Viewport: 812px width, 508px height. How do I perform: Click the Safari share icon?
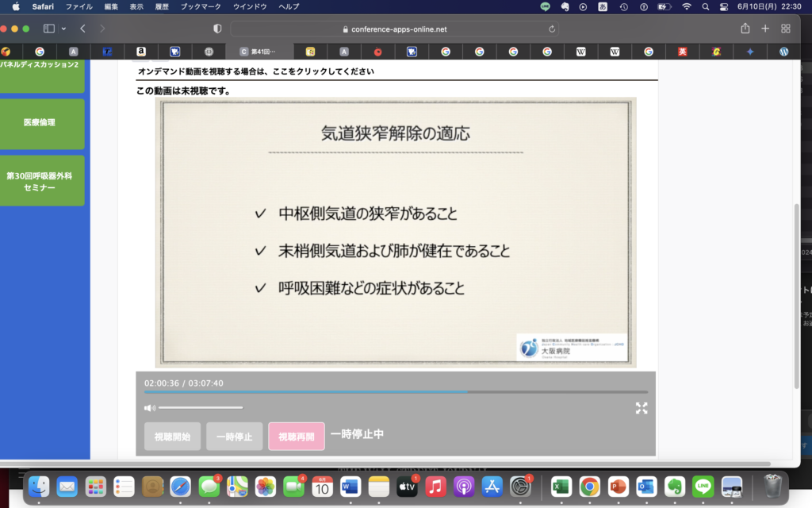[x=745, y=29]
